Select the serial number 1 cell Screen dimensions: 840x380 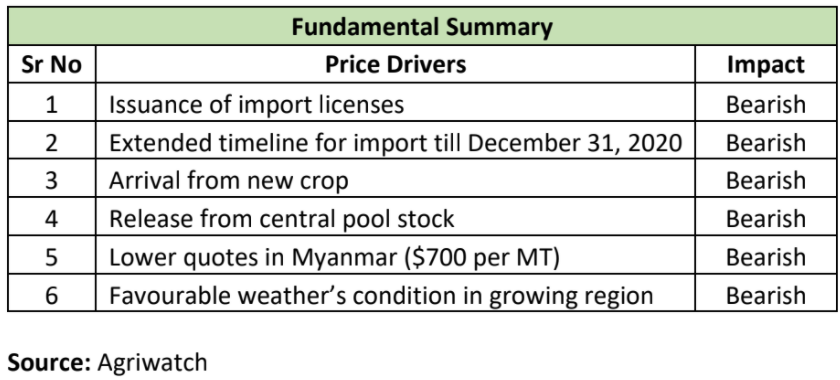51,102
